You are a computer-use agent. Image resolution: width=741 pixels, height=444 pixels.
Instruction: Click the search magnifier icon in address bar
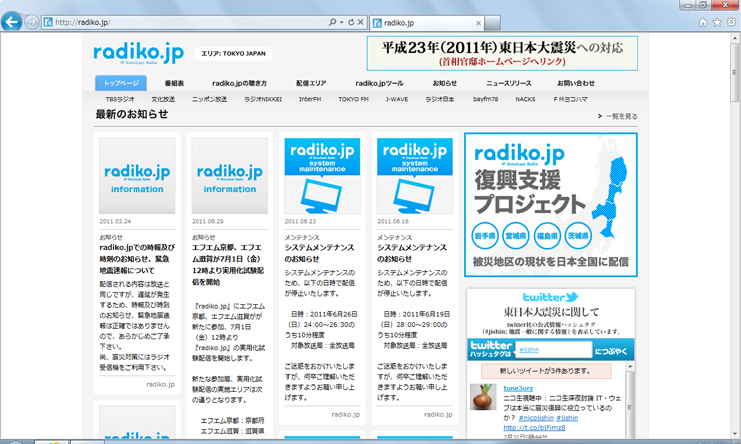tap(333, 22)
